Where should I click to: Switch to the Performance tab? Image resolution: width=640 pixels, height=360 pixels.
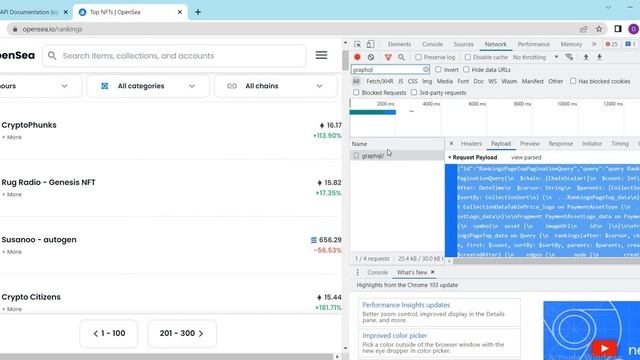pos(533,44)
